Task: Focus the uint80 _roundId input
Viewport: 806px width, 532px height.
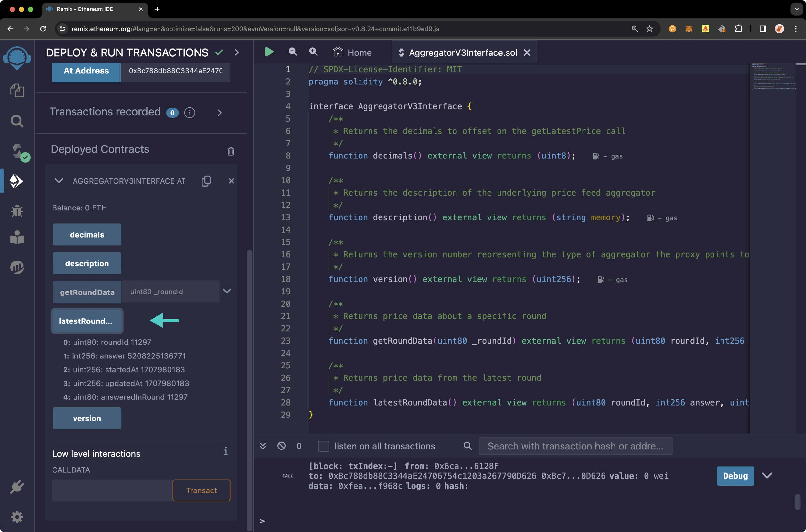Action: [x=170, y=292]
